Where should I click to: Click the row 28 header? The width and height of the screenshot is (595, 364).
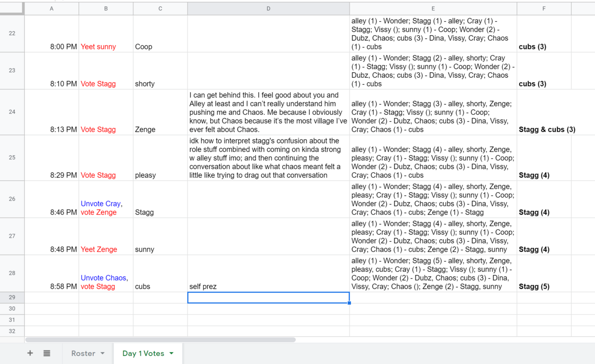pyautogui.click(x=12, y=273)
